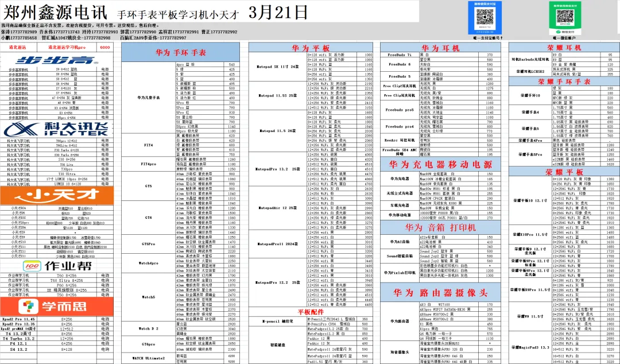Click the 科大讯飞 iFLYTEK logo
The image size is (620, 364).
click(x=57, y=129)
